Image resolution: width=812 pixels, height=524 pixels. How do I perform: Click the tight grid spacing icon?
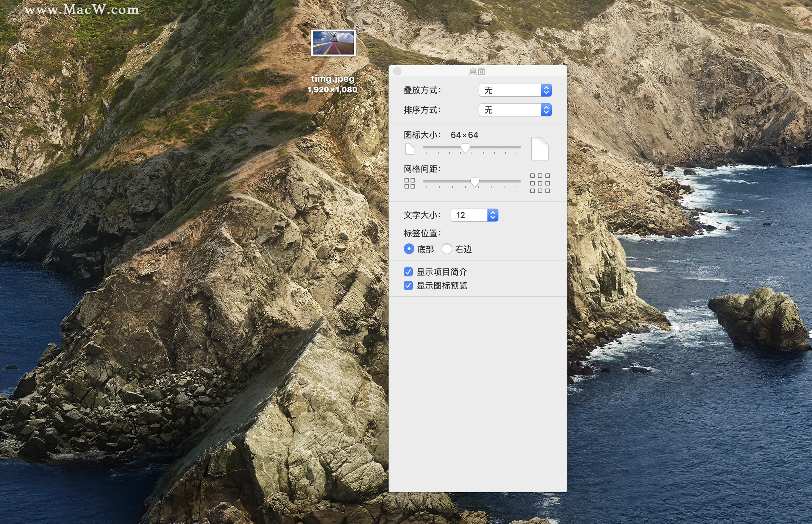tap(409, 183)
